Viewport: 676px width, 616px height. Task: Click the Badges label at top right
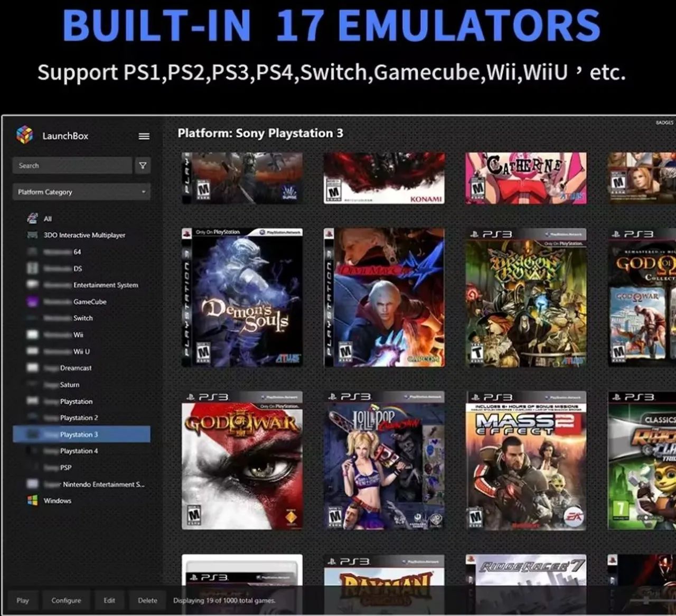tap(664, 123)
